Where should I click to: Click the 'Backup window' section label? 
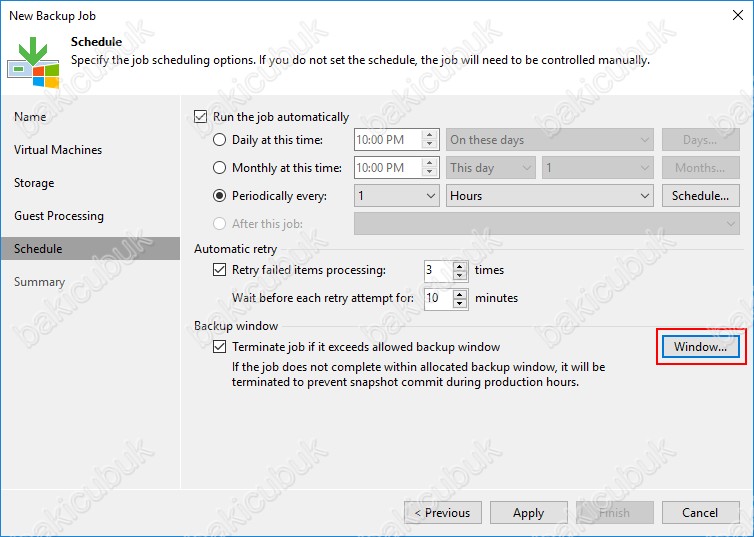click(236, 325)
